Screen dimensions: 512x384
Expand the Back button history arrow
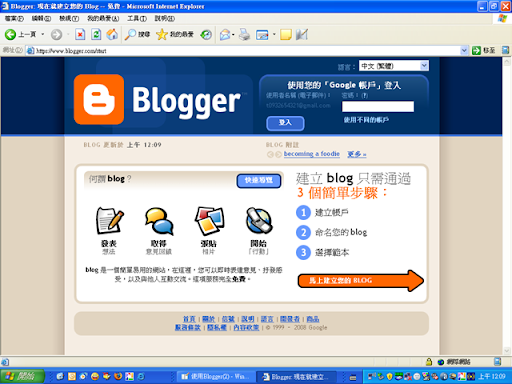coord(43,34)
